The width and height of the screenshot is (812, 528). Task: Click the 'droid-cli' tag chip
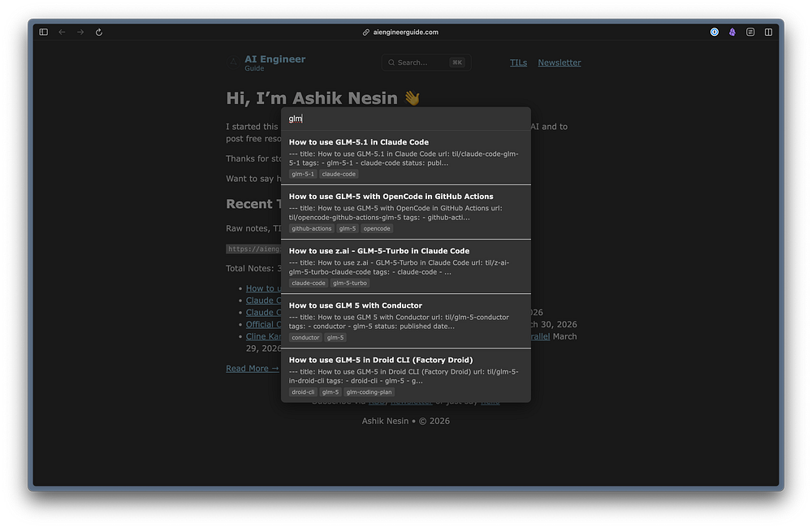303,392
